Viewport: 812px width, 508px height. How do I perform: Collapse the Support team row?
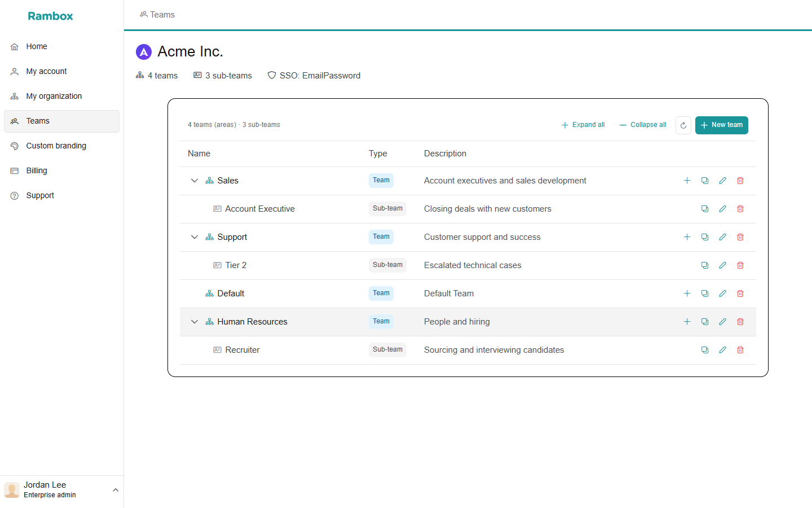coord(195,237)
